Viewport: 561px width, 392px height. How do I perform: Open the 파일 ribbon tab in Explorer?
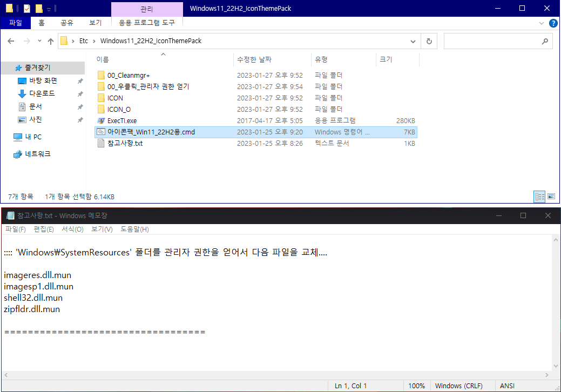(x=15, y=23)
